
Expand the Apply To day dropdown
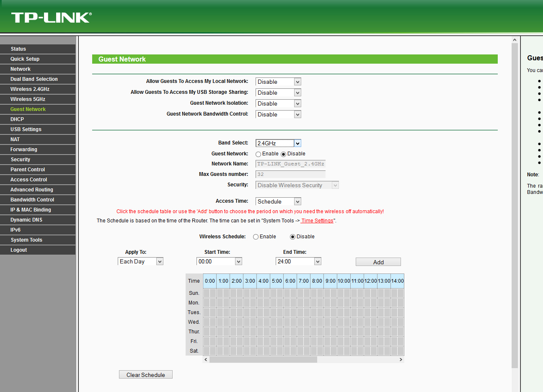(140, 261)
